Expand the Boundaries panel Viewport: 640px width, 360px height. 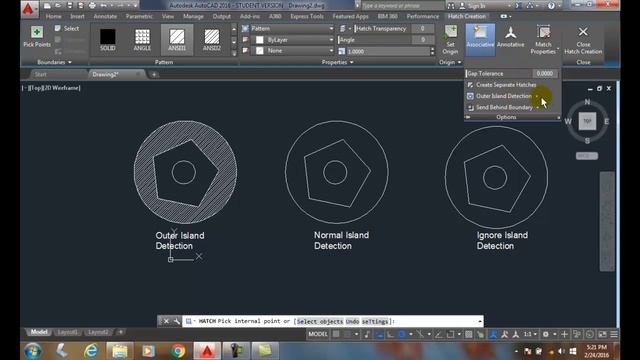[x=54, y=62]
